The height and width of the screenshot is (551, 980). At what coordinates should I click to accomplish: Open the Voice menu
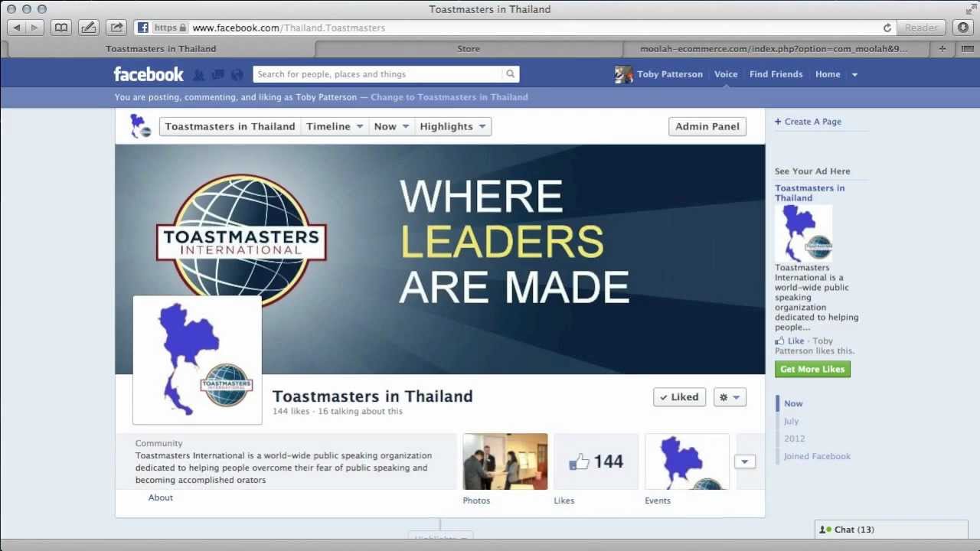[726, 74]
